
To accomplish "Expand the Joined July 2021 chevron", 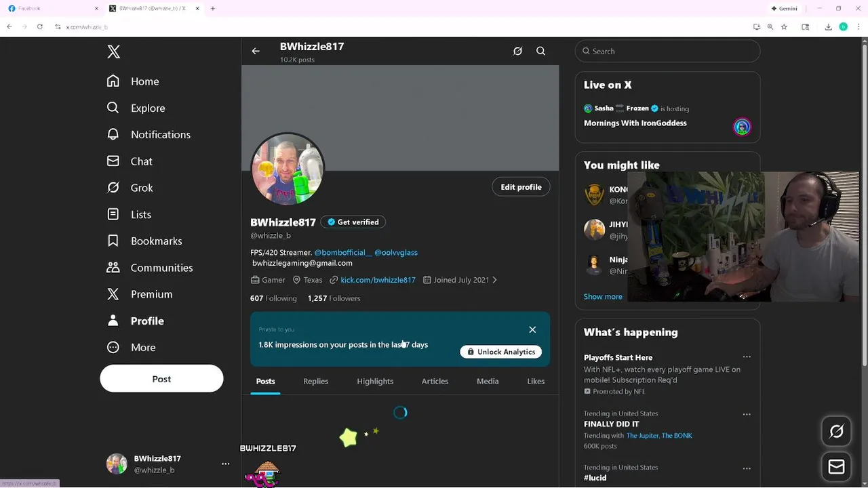I will (x=494, y=280).
